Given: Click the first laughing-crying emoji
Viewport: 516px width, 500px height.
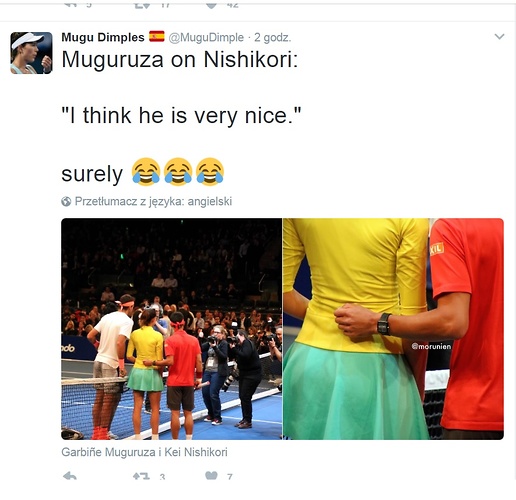Looking at the screenshot, I should point(146,172).
